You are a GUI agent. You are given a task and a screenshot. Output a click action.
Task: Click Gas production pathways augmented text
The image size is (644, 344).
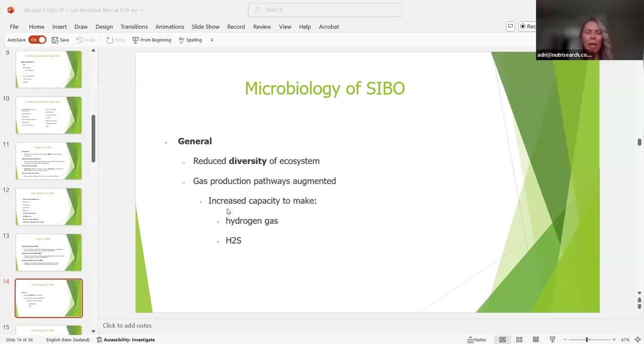264,181
